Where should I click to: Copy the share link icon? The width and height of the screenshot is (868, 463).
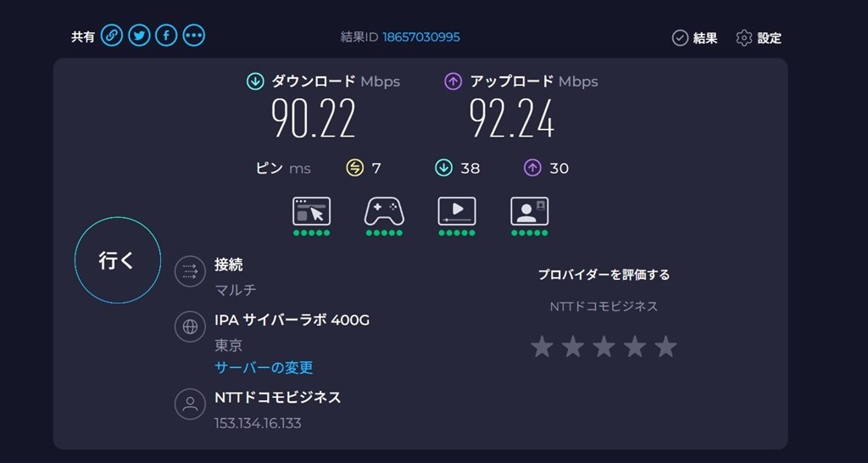[x=112, y=36]
